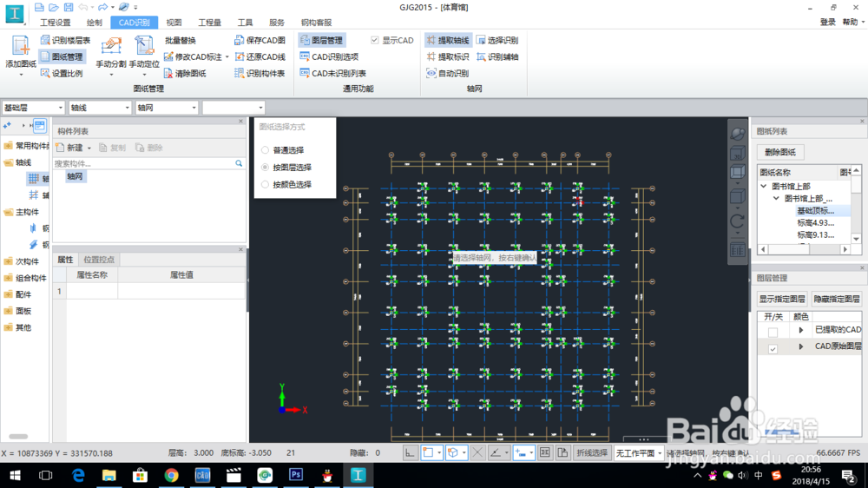This screenshot has width=868, height=488.
Task: Toggle checkbox for 已提取的CAD layer
Action: 773,332
